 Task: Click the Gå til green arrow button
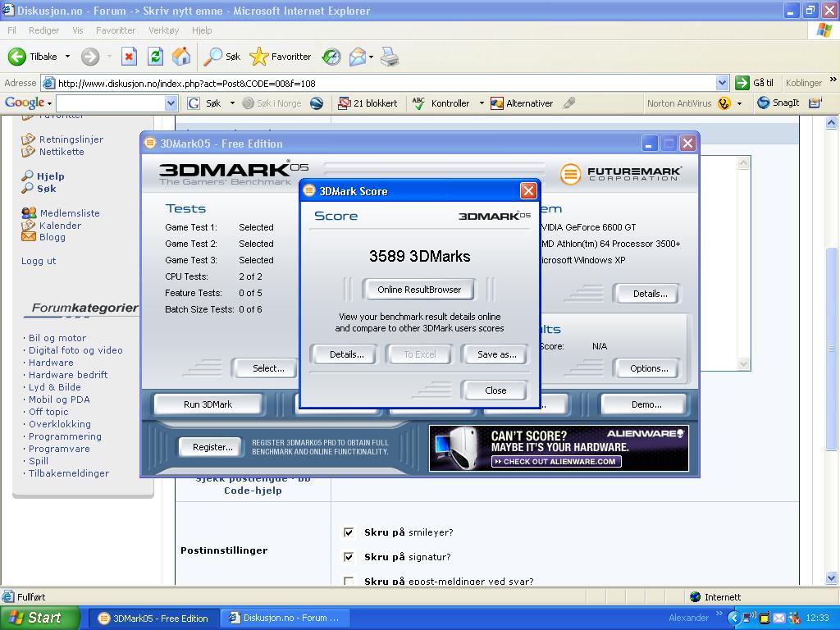click(x=742, y=83)
